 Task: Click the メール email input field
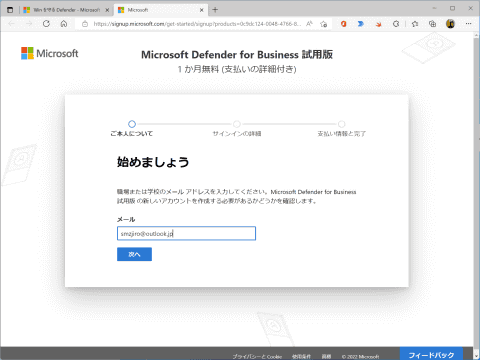186,233
